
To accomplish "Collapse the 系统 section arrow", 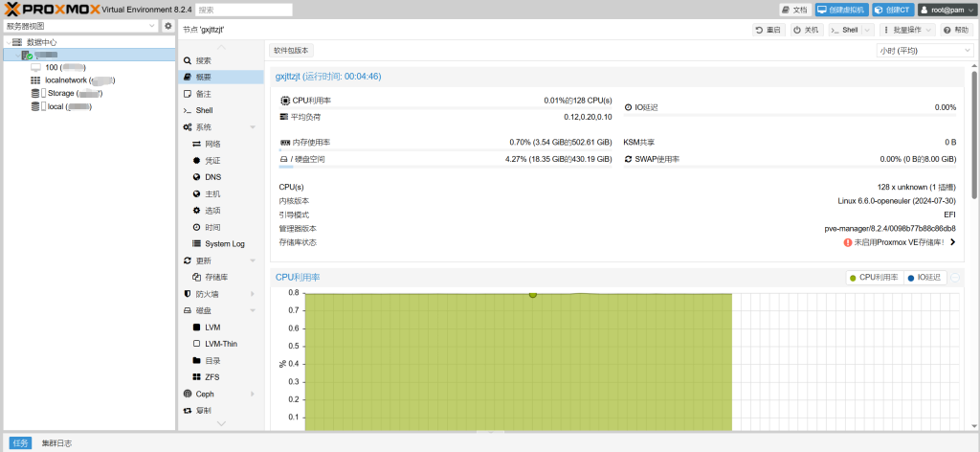I will pos(253,127).
